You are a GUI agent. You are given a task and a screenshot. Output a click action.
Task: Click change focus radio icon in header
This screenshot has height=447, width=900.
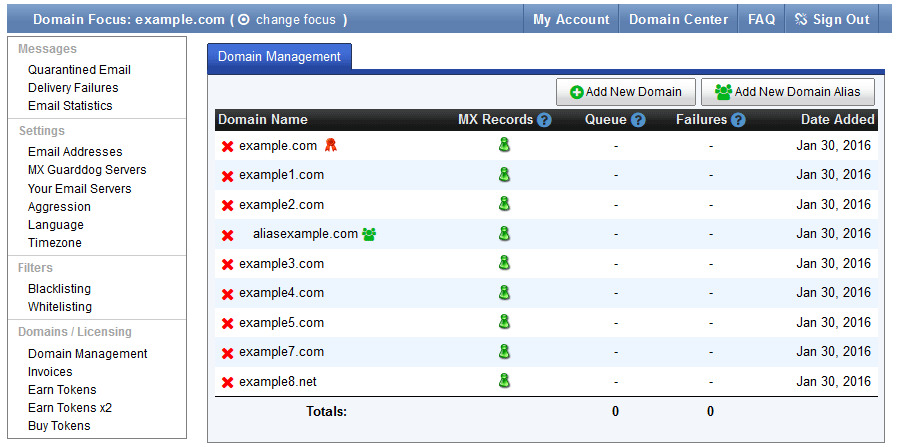244,20
